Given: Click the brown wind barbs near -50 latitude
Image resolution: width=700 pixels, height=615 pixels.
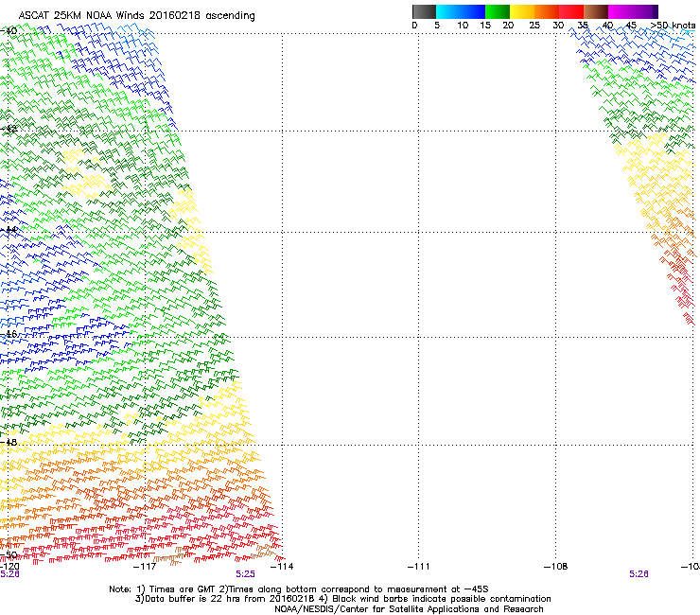Looking at the screenshot, I should 169,558.
